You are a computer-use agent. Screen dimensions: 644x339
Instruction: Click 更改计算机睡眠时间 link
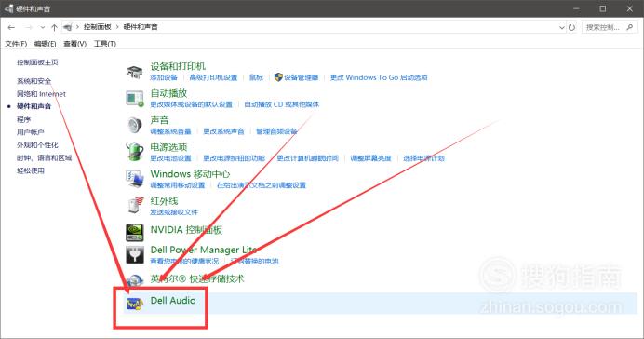308,158
